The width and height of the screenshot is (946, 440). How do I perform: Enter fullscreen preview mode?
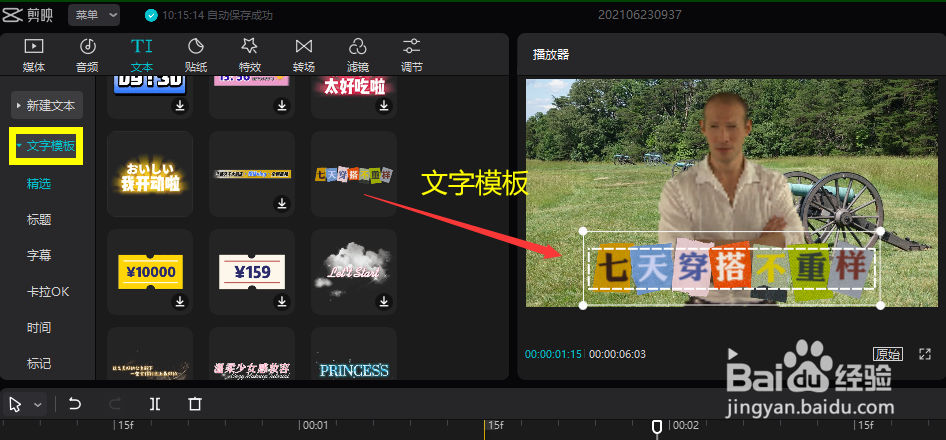tap(925, 354)
